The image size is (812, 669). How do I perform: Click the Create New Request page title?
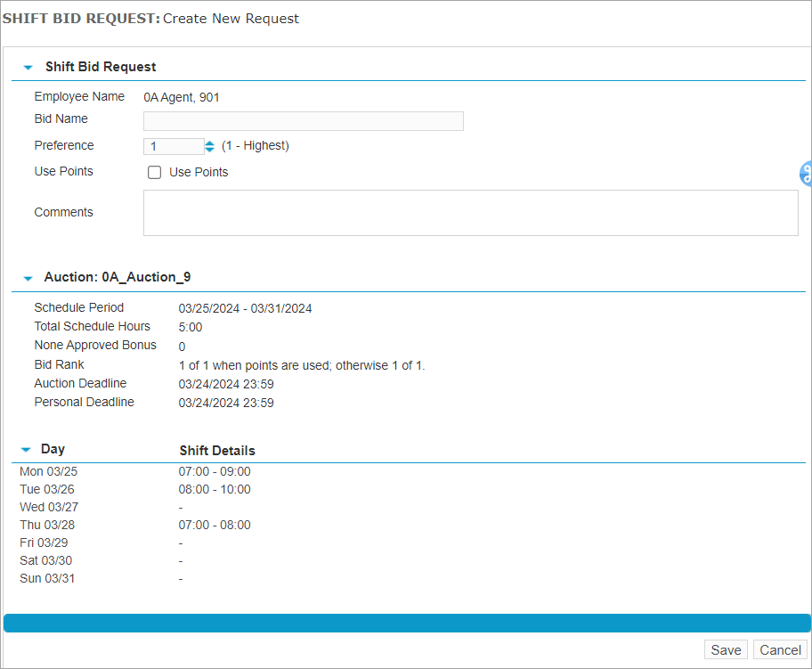pyautogui.click(x=231, y=18)
